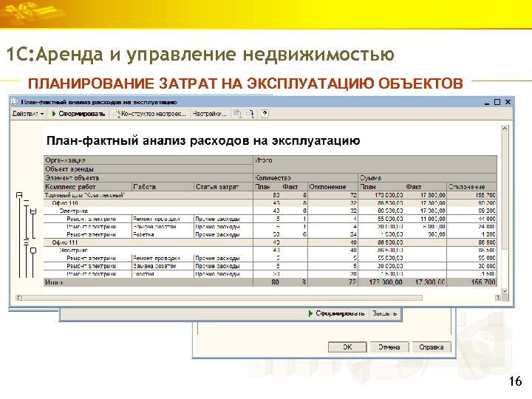Click the green play arrow beside Сформировать
Viewport: 532px width, 399px height.
(54, 114)
